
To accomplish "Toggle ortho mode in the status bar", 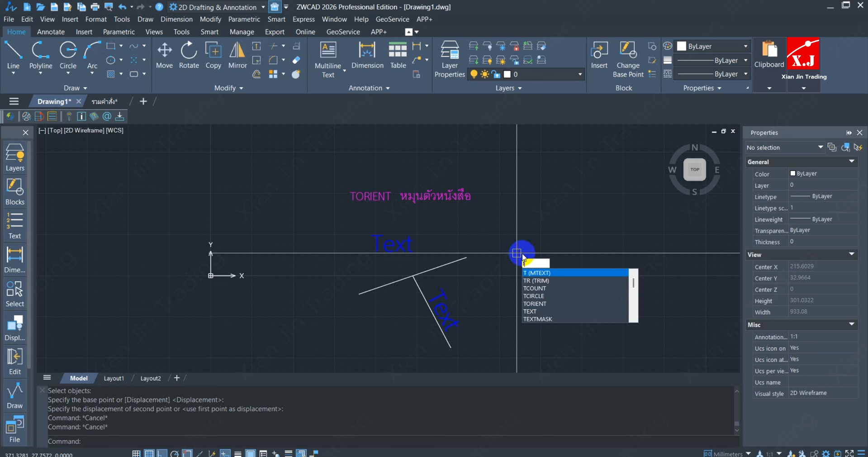I will click(161, 453).
